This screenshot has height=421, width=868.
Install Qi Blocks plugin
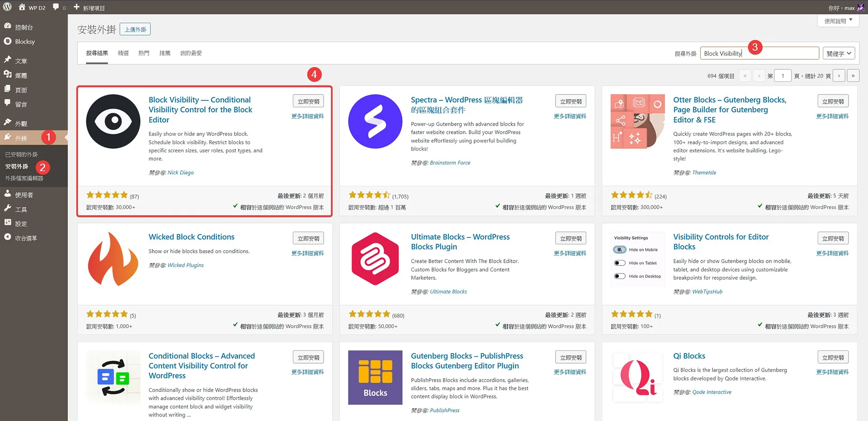[x=833, y=357]
